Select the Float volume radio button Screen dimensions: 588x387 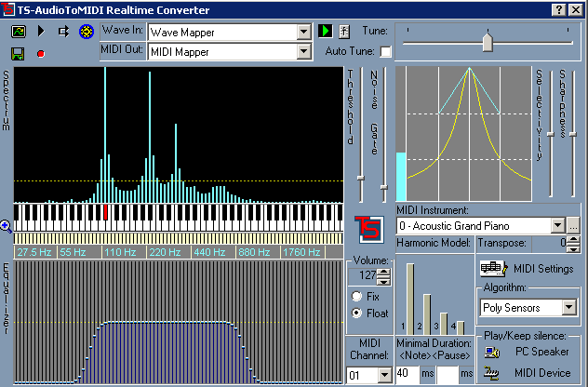tap(357, 314)
